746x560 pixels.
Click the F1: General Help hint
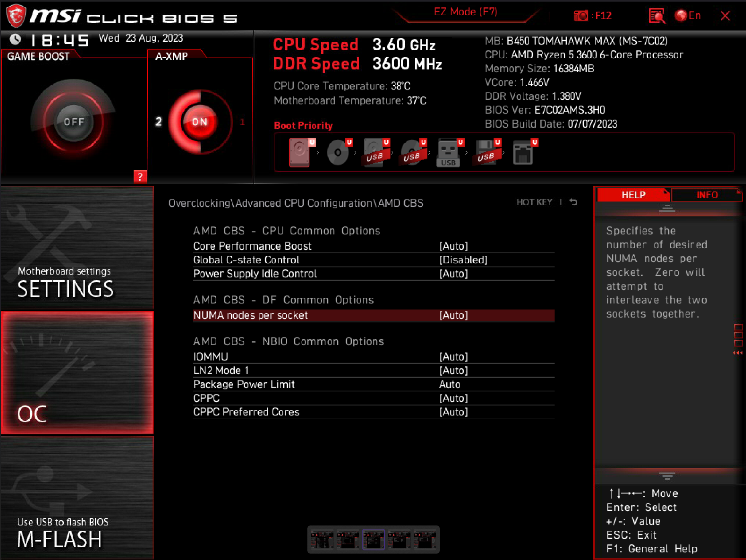652,549
